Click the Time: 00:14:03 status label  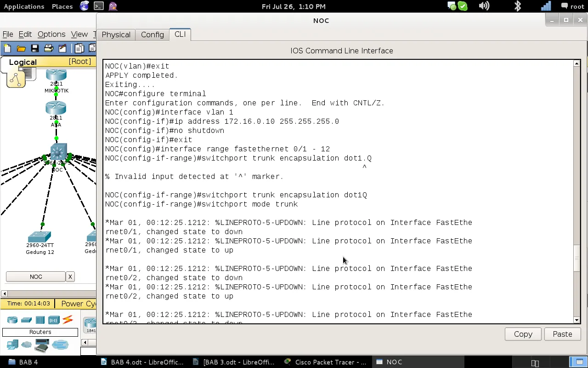[x=28, y=304]
